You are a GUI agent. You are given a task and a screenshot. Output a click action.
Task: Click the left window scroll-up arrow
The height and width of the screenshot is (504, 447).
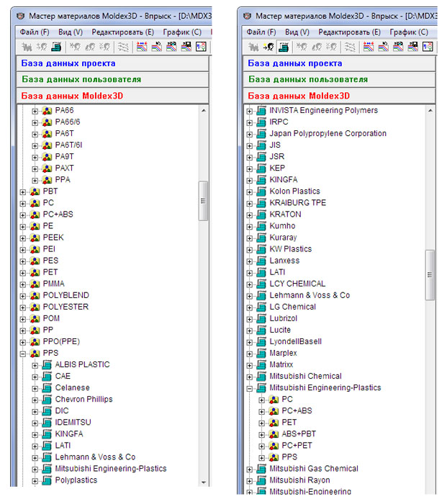coord(204,111)
